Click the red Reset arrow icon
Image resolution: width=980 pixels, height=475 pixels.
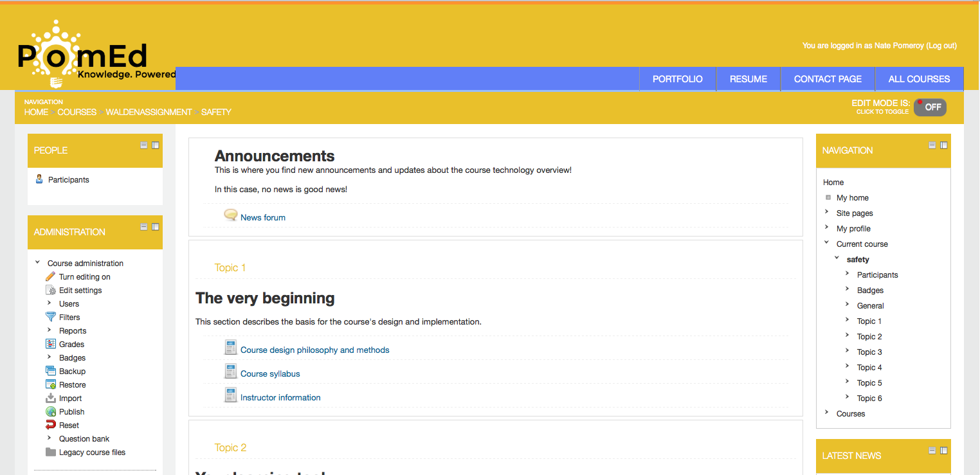(x=51, y=425)
